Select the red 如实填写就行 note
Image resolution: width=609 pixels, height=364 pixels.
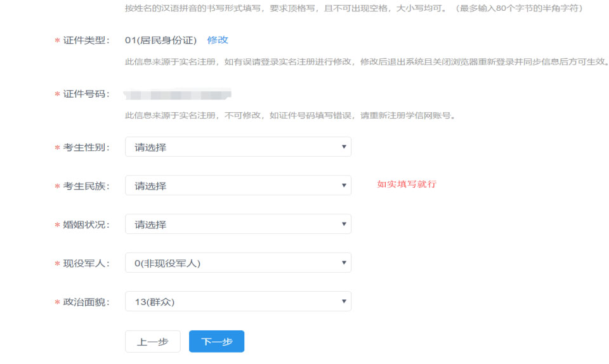(x=407, y=185)
